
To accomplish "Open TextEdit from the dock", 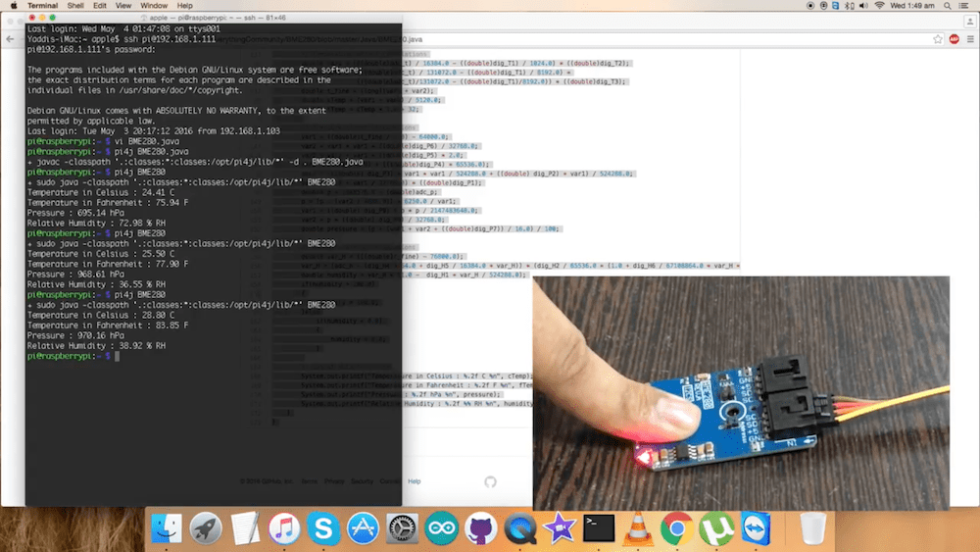I will pyautogui.click(x=245, y=528).
